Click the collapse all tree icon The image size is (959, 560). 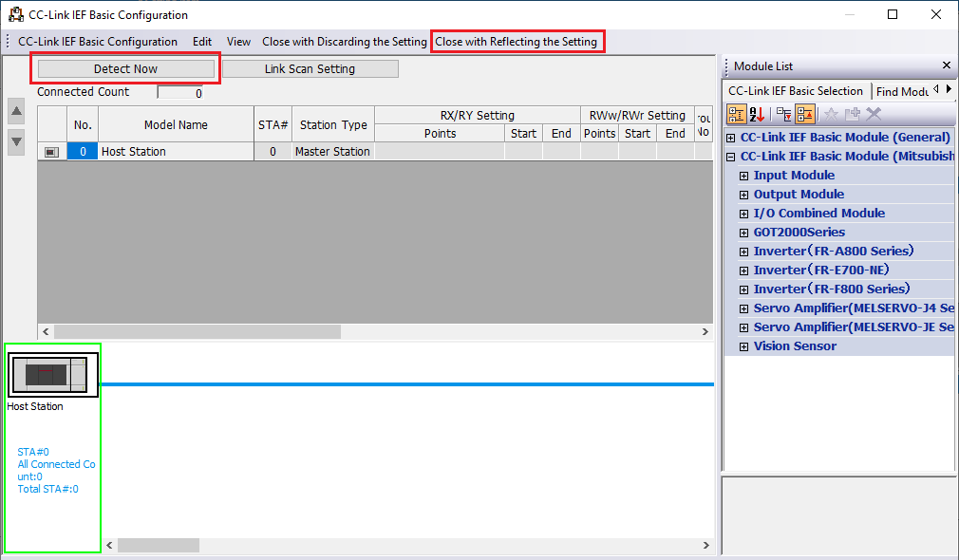pos(805,114)
